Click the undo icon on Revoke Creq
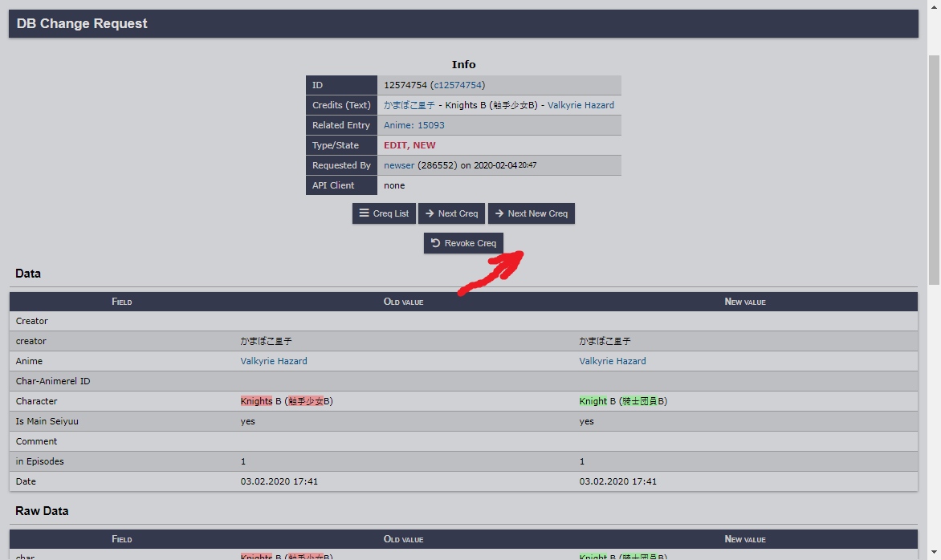This screenshot has height=560, width=941. pos(435,243)
